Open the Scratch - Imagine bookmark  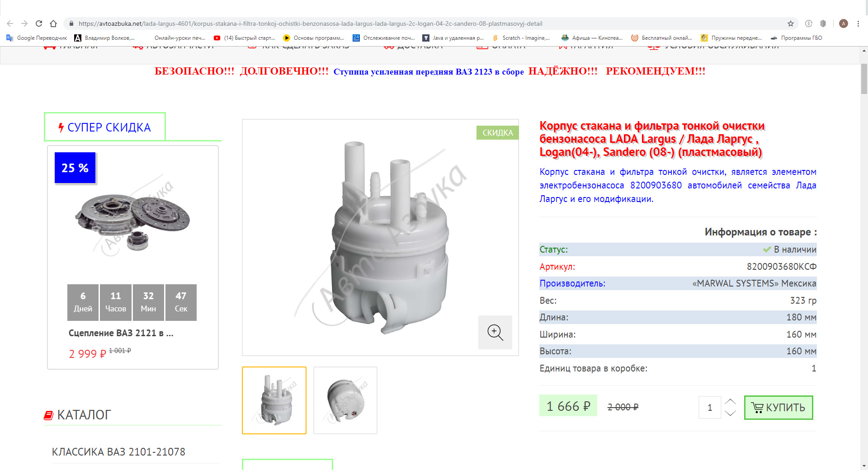pyautogui.click(x=521, y=38)
